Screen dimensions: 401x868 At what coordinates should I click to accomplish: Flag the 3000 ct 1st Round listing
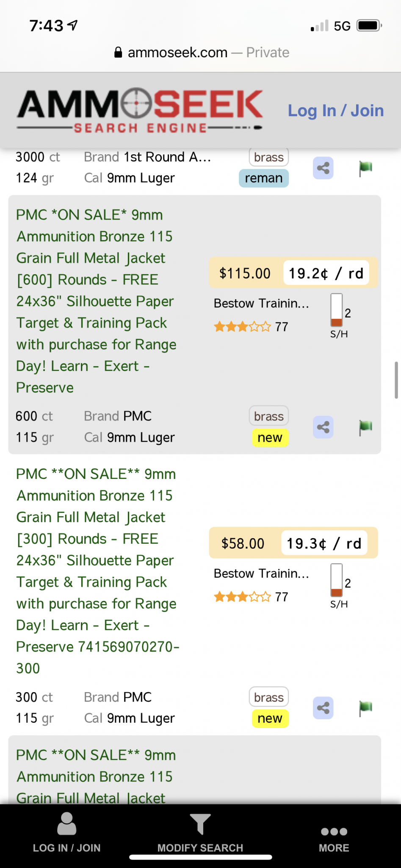coord(365,168)
